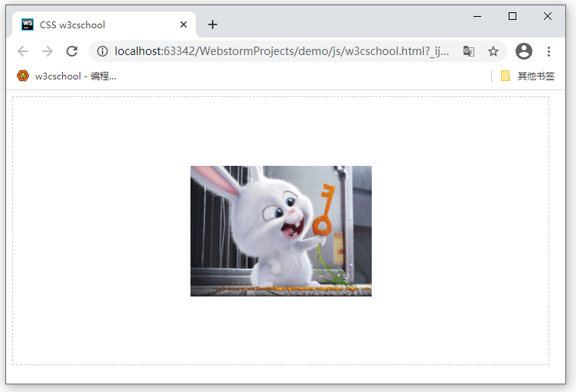
Task: Open the w3cschool bookmark
Action: pyautogui.click(x=67, y=76)
